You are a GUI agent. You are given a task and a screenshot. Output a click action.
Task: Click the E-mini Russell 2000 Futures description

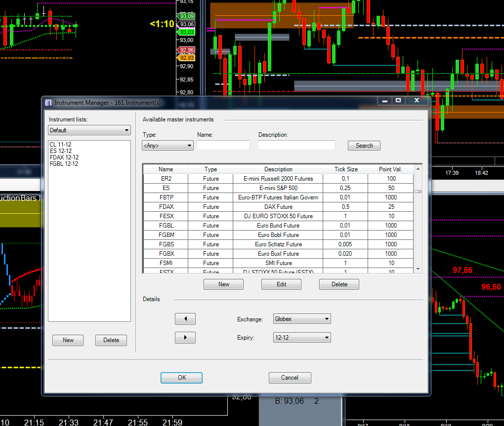click(x=278, y=179)
